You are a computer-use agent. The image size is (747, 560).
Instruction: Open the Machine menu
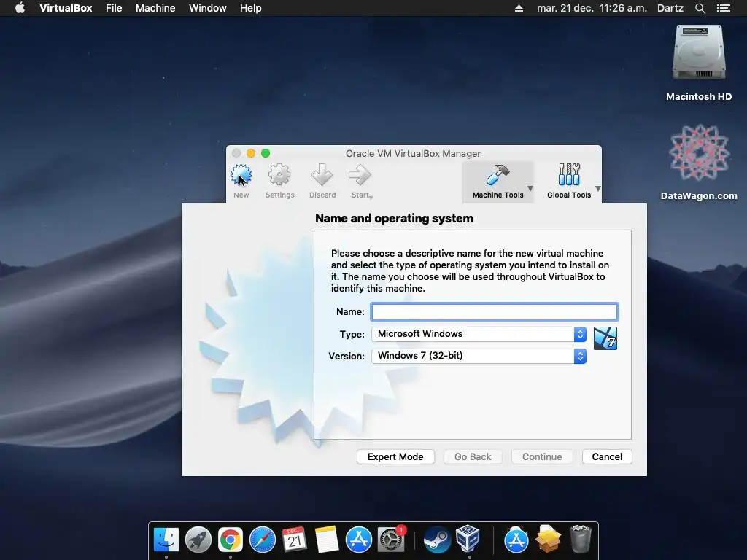155,8
